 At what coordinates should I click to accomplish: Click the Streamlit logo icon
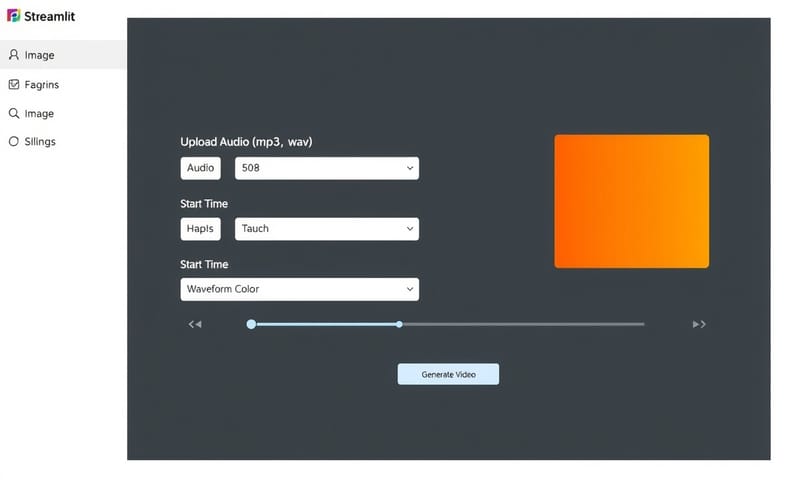point(13,16)
